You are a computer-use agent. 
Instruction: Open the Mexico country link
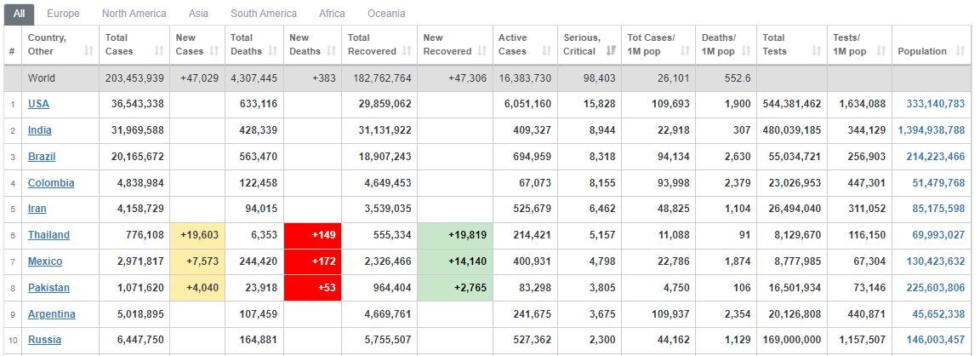click(x=45, y=261)
